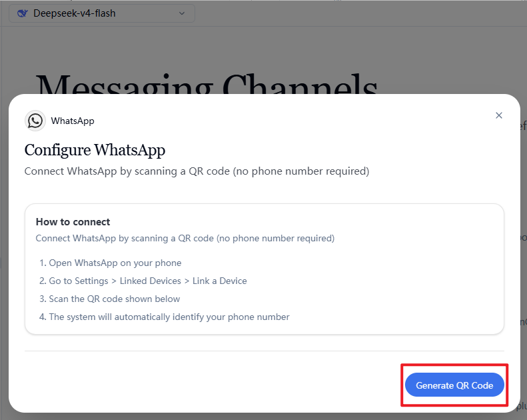The width and height of the screenshot is (527, 420).
Task: Expand the model selector chevron arrow
Action: pyautogui.click(x=182, y=13)
